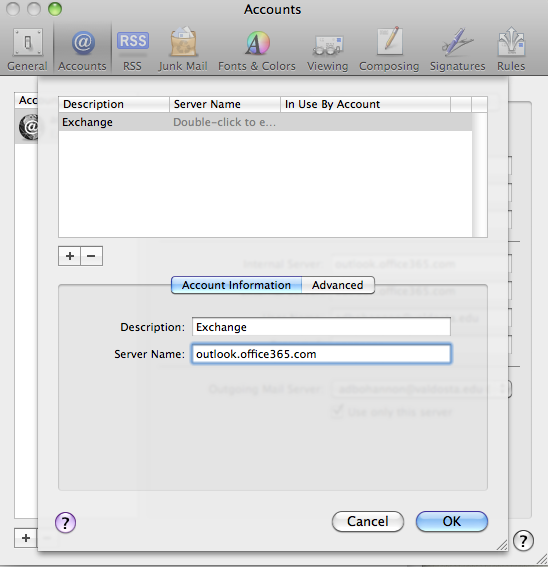The height and width of the screenshot is (567, 548).
Task: Click the Description column header
Action: point(114,104)
